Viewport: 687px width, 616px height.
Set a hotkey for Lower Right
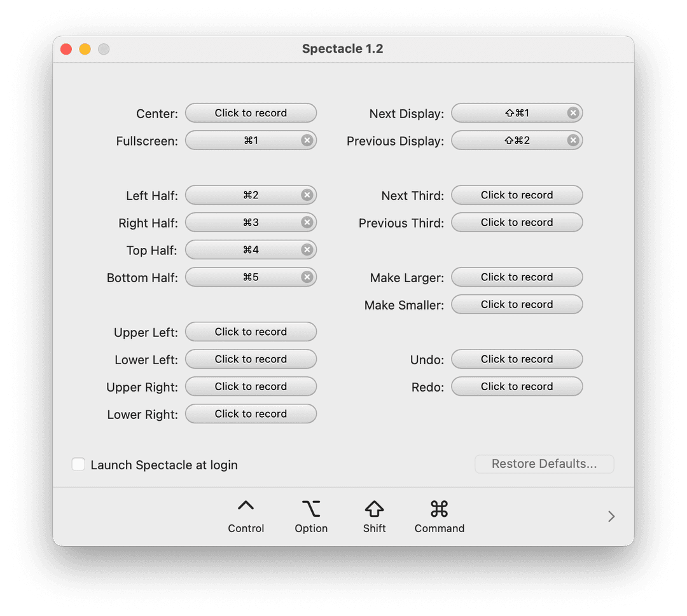point(251,414)
